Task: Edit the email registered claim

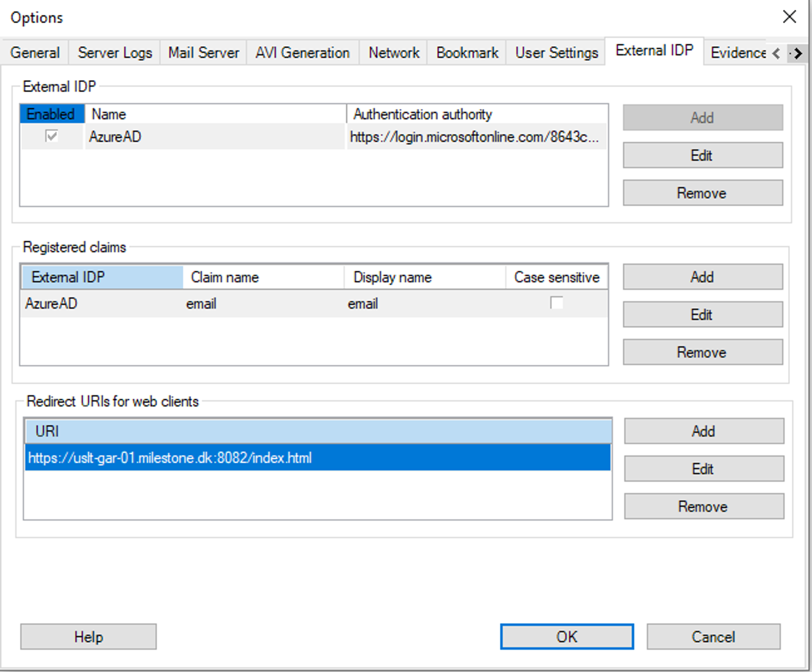Action: click(702, 314)
